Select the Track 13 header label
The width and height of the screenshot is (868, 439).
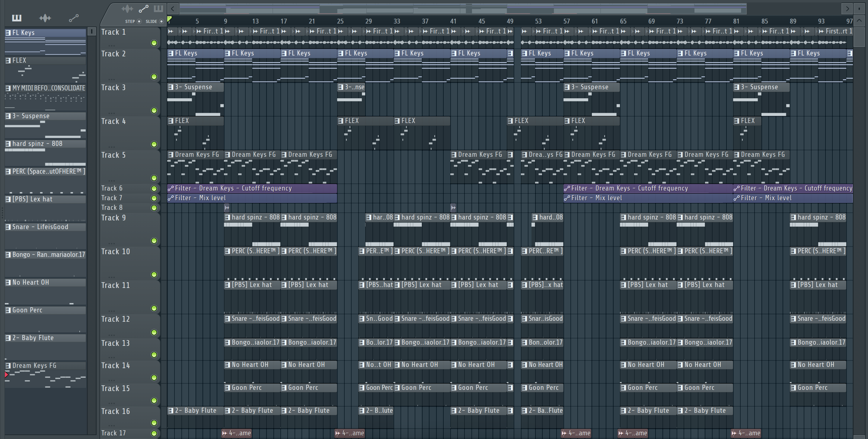116,343
